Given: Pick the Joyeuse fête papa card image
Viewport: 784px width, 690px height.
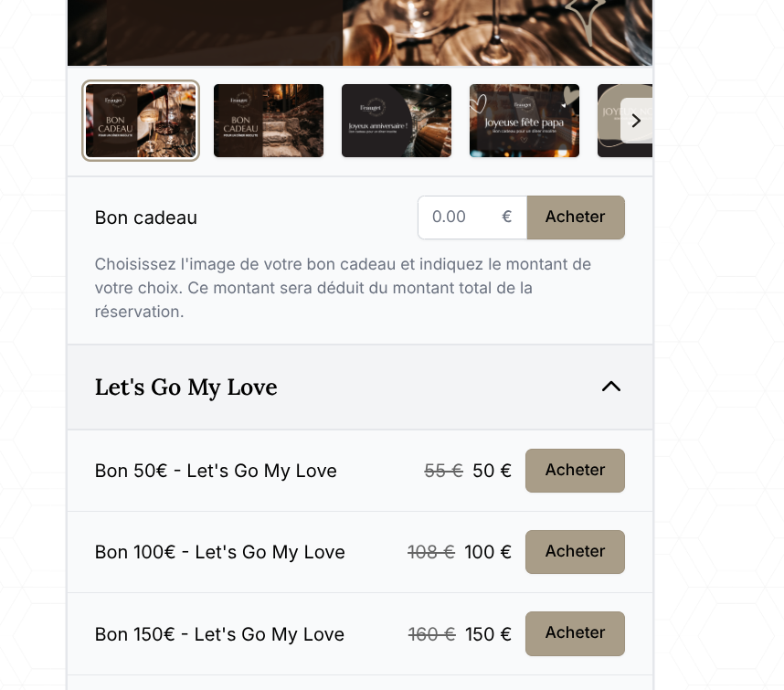Looking at the screenshot, I should (524, 121).
